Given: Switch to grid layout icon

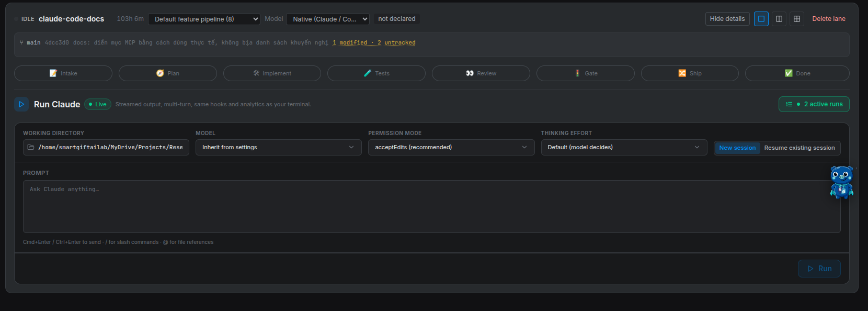Looking at the screenshot, I should coord(797,19).
